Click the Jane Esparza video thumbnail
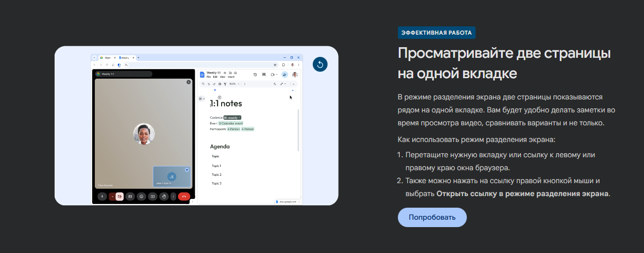This screenshot has width=644, height=253. (x=172, y=177)
